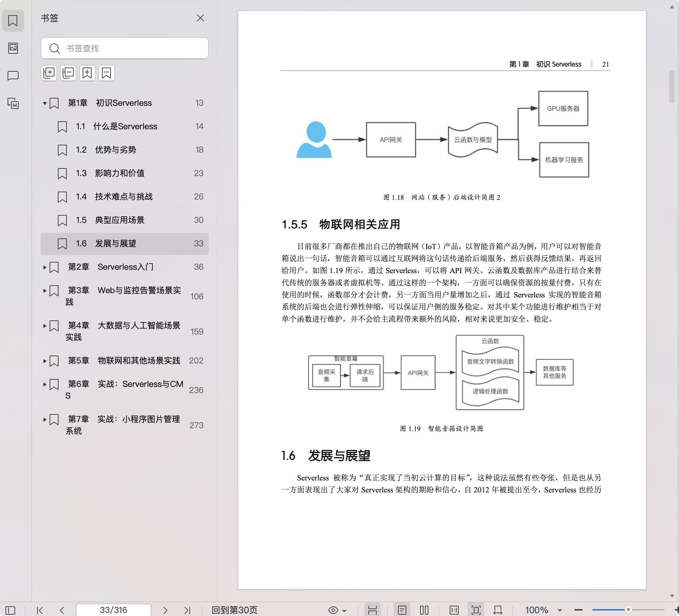Open the comments panel icon

coord(13,75)
